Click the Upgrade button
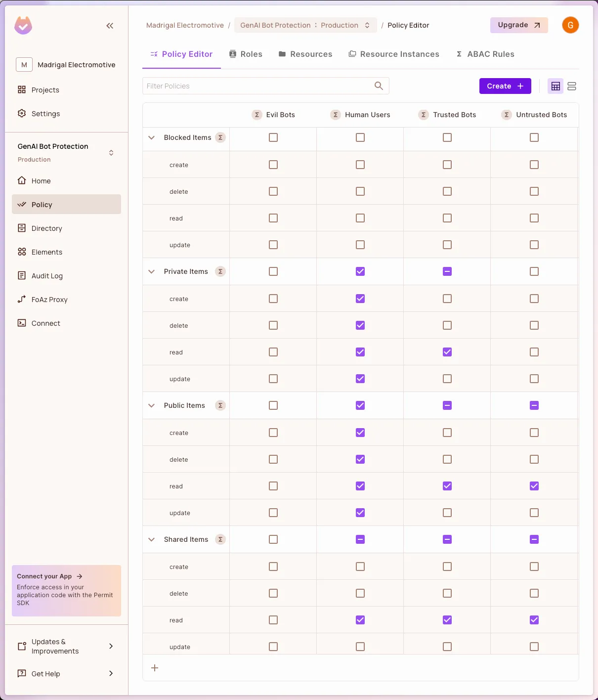Image resolution: width=598 pixels, height=700 pixels. [519, 25]
